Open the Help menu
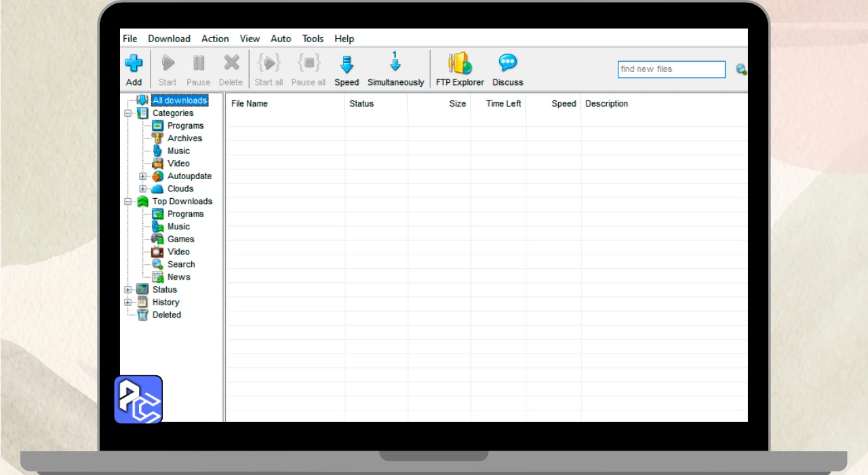The width and height of the screenshot is (868, 475). [344, 39]
